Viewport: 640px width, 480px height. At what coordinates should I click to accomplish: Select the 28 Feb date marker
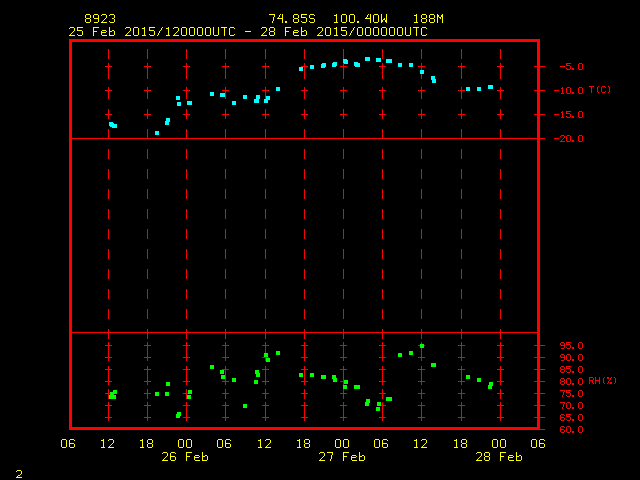pyautogui.click(x=499, y=457)
